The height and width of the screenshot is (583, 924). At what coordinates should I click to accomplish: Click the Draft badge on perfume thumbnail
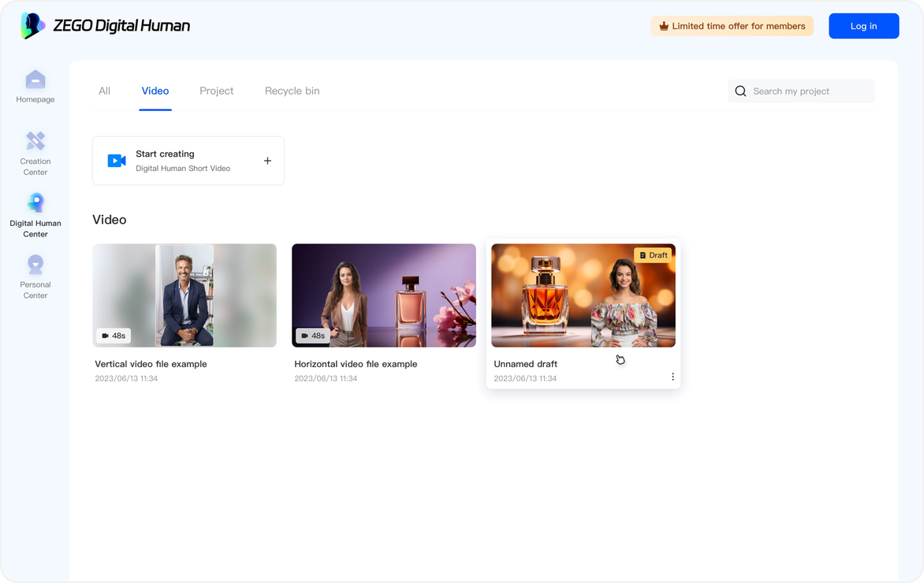(x=653, y=255)
